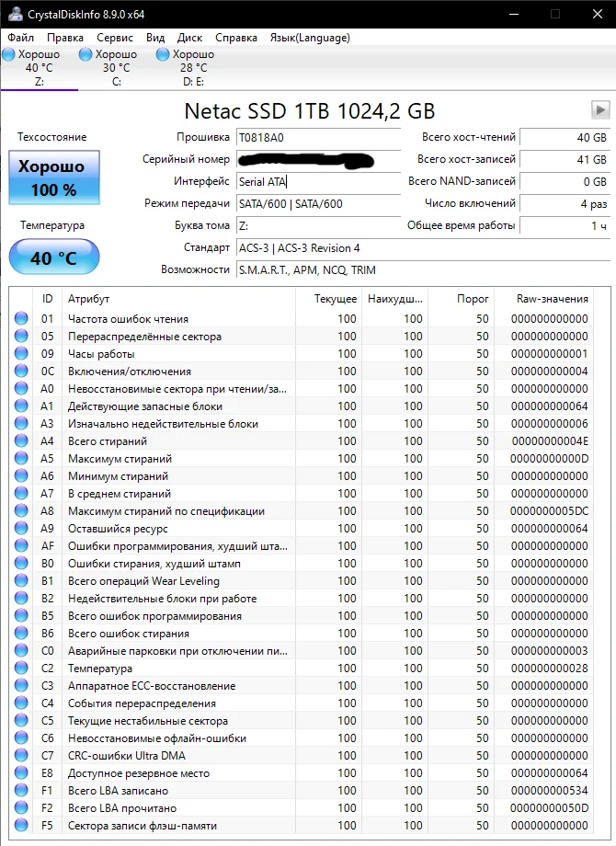This screenshot has height=846, width=616.
Task: Click the Прошивка field T0818A0
Action: [x=318, y=138]
